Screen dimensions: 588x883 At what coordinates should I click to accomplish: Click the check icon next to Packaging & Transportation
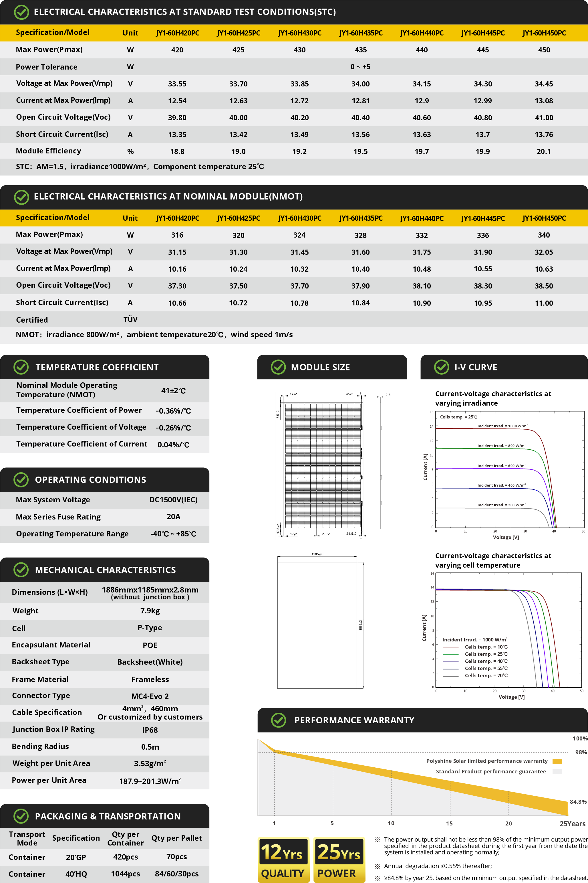21,816
